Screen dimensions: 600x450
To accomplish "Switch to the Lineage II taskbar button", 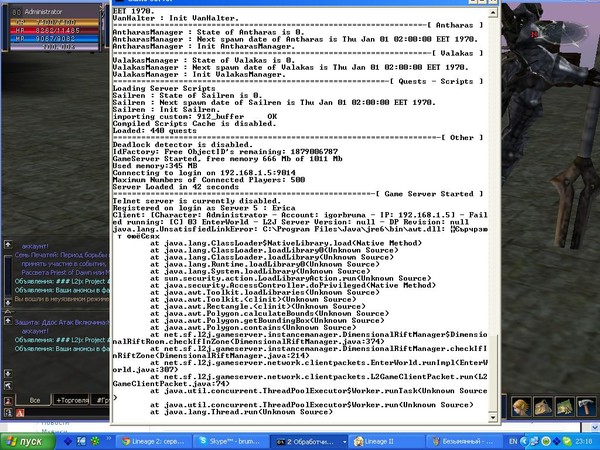I will tap(386, 442).
